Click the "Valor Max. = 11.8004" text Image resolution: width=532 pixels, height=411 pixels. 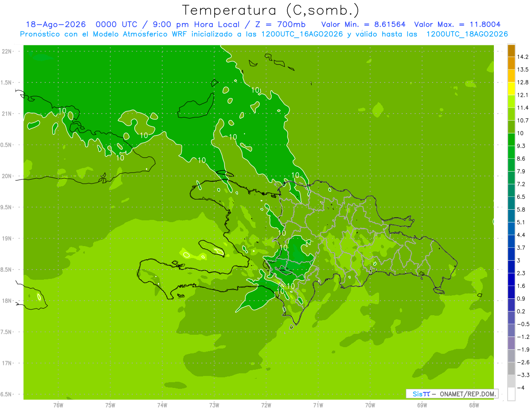pos(457,25)
